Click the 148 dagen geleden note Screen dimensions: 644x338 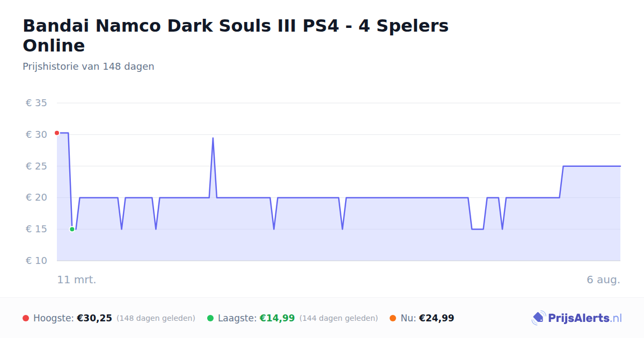(x=156, y=318)
